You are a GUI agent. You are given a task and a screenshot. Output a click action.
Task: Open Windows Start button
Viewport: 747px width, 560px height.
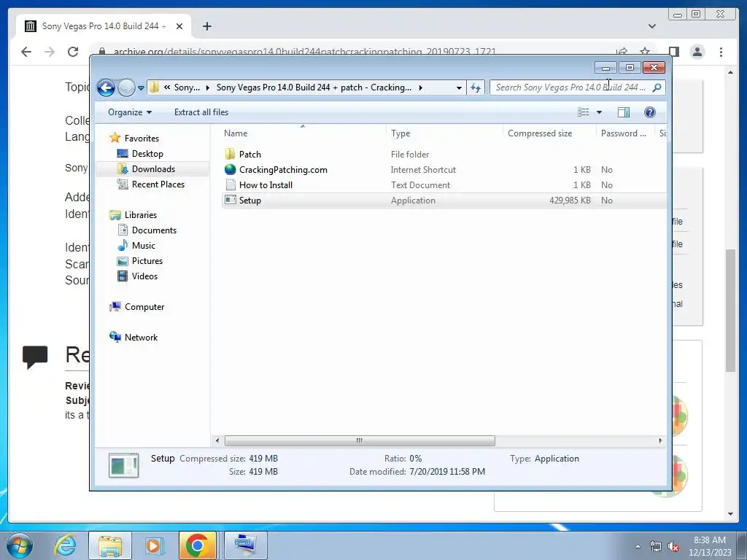(20, 545)
